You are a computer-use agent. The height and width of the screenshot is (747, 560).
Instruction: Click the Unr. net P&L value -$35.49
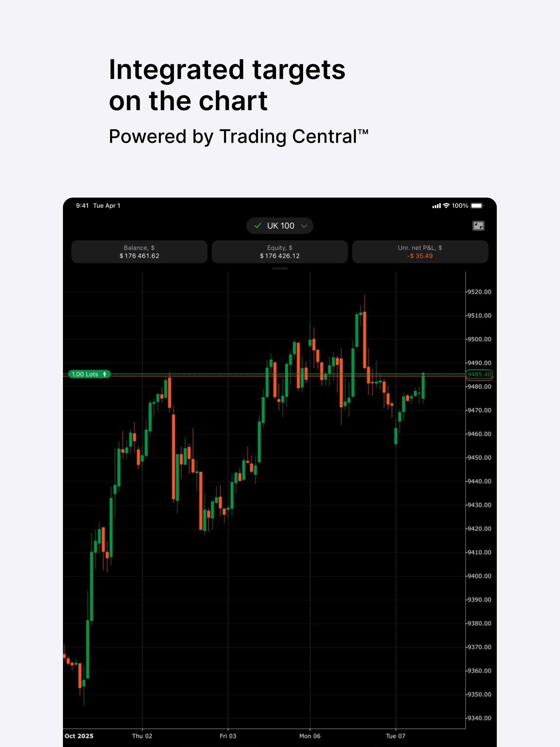420,256
